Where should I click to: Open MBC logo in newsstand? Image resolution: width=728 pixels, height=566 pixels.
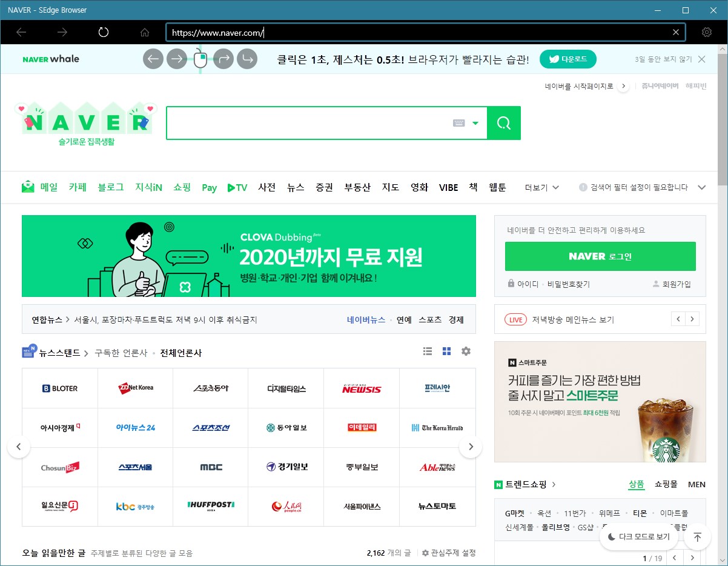coord(211,467)
